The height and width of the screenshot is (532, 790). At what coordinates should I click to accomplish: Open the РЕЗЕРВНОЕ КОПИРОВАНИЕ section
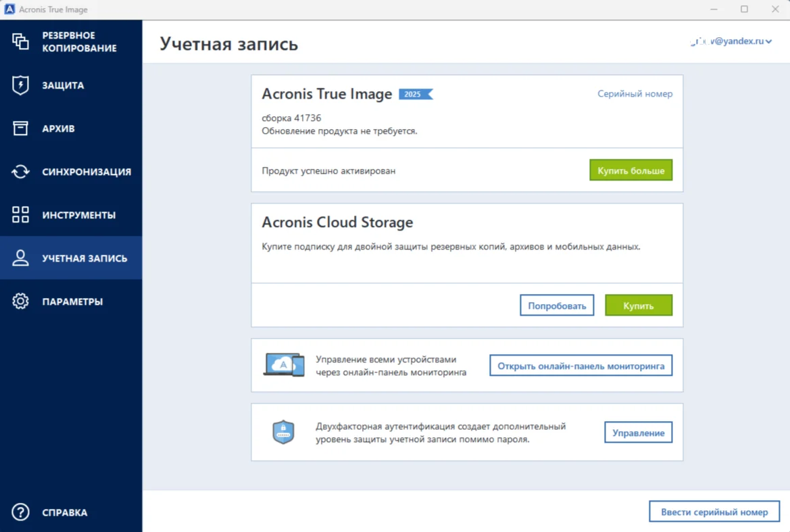tap(79, 41)
